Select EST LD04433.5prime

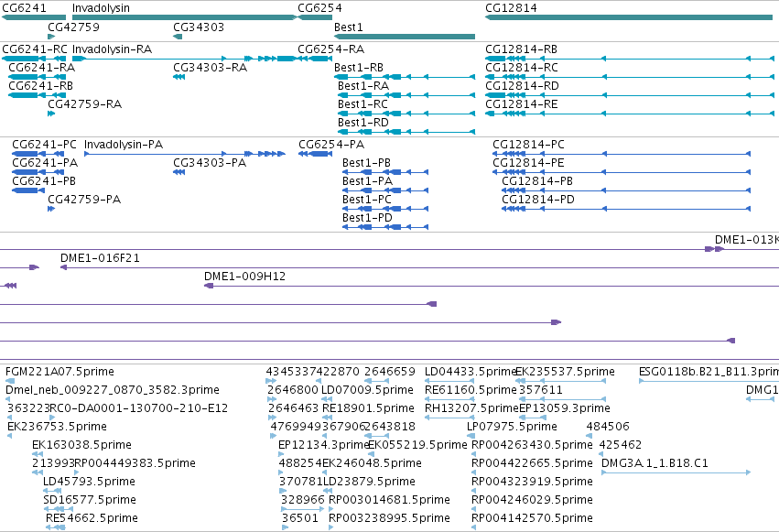tap(471, 372)
